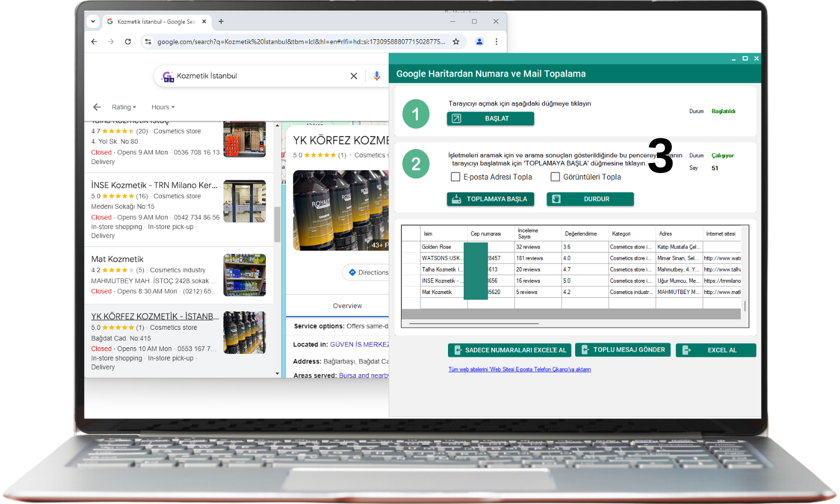Viewport: 840px width, 504px height.
Task: Open the Chrome profile avatar
Action: [x=479, y=41]
